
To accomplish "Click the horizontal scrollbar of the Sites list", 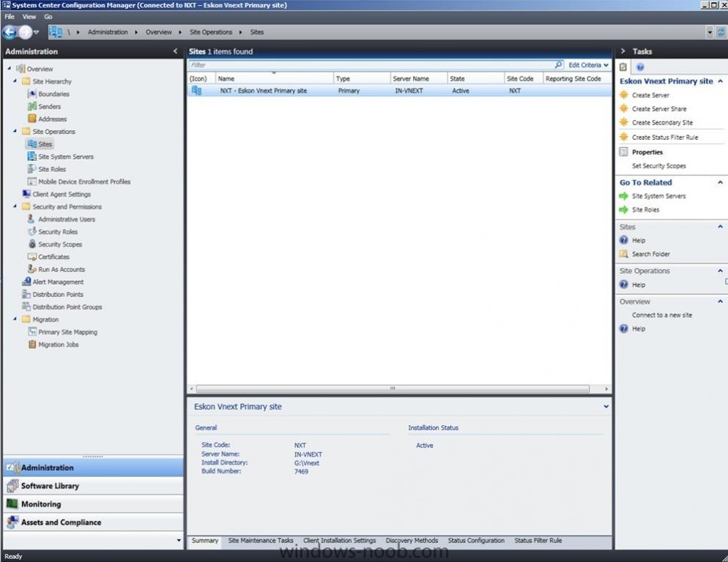I will click(x=393, y=389).
